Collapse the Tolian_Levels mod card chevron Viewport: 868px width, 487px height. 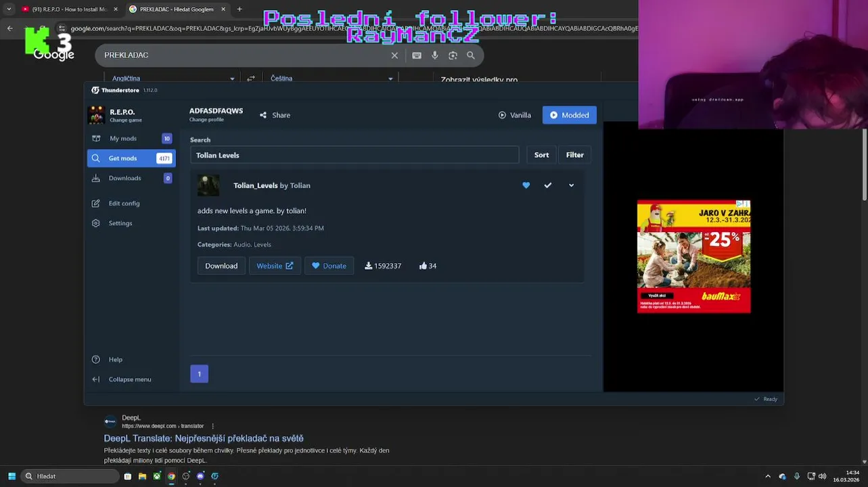(x=571, y=185)
